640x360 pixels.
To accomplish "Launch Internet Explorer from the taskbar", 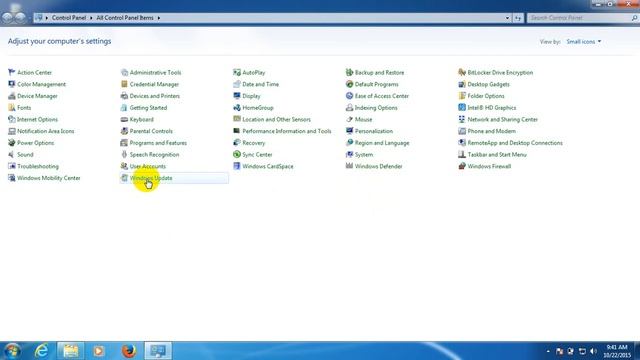I will click(x=42, y=351).
